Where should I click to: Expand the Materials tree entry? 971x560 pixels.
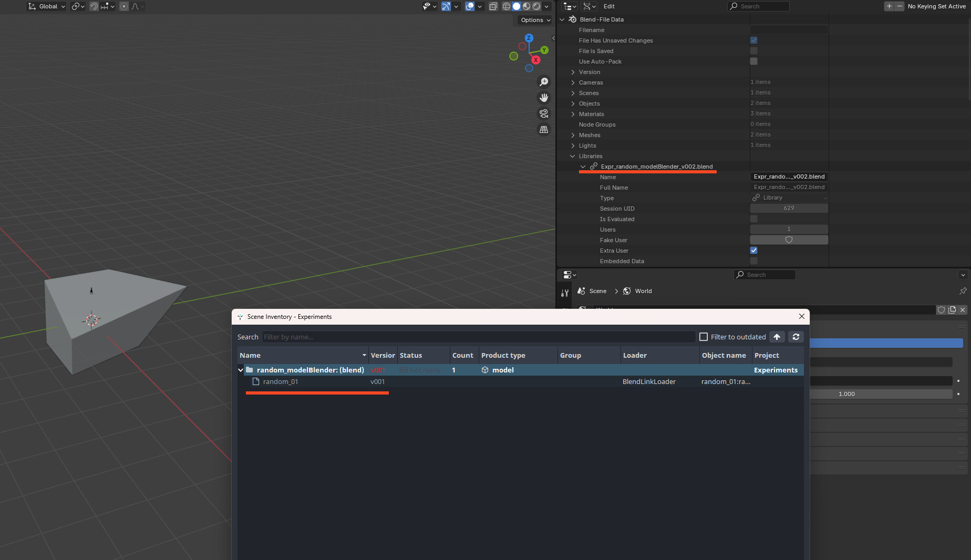tap(573, 114)
